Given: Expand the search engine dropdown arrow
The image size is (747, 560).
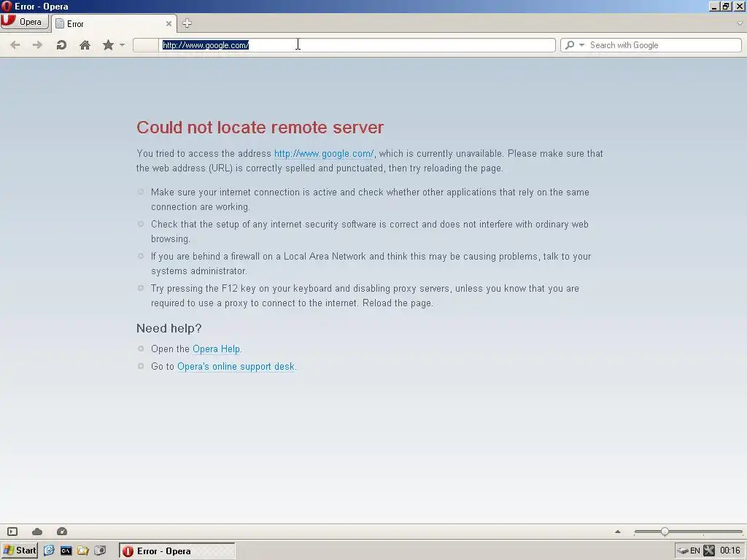Looking at the screenshot, I should [x=581, y=45].
